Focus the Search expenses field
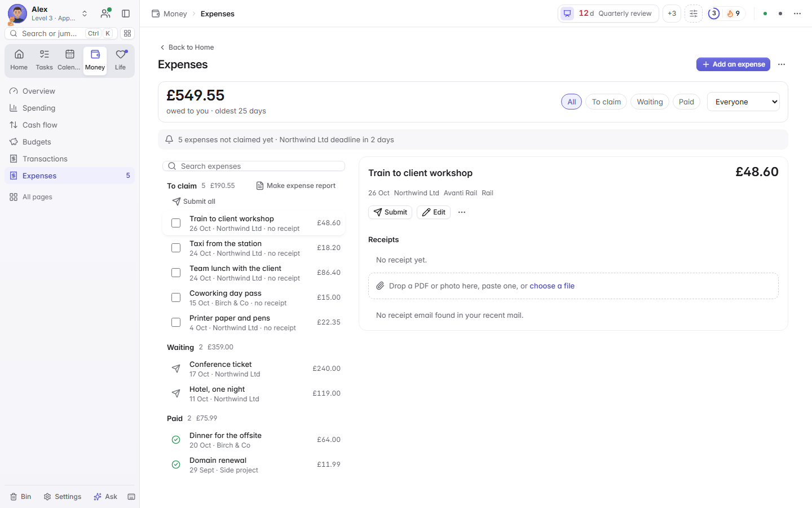This screenshot has width=812, height=508. pyautogui.click(x=254, y=166)
